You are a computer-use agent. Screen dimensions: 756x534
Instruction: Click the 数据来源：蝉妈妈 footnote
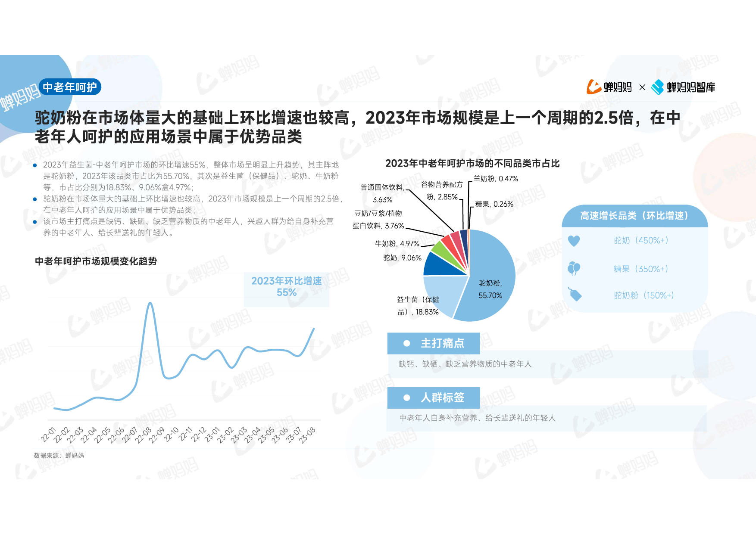(x=59, y=456)
